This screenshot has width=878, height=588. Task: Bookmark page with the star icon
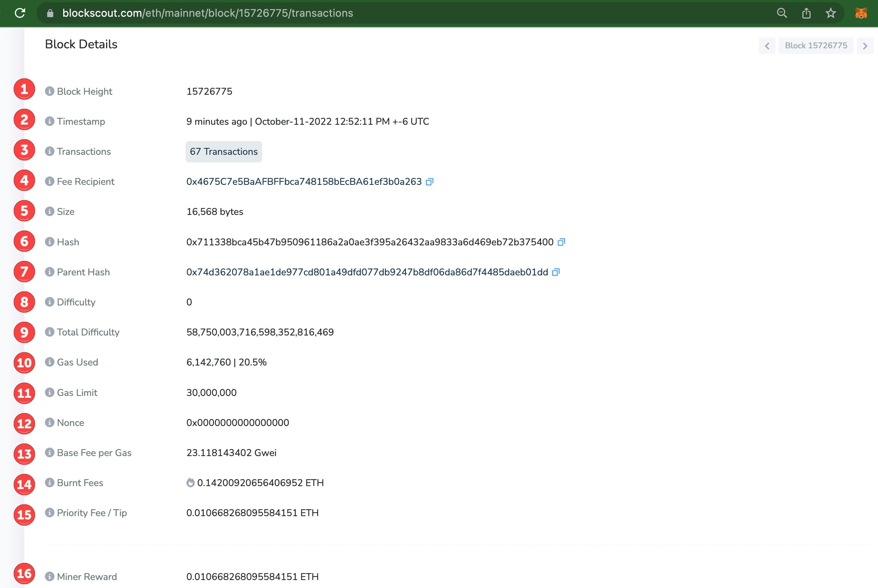click(831, 13)
